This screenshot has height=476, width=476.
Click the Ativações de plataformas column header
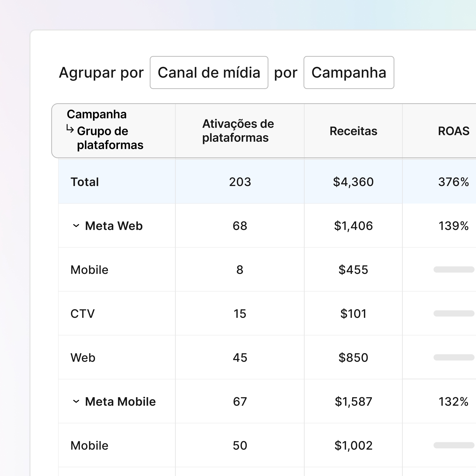pos(238,131)
